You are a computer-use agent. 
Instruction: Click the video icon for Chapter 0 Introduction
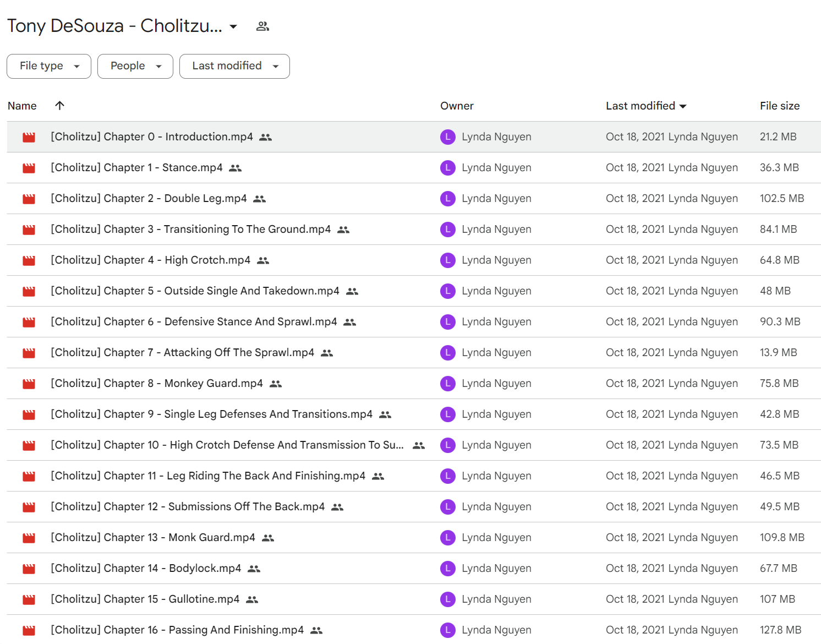coord(29,137)
